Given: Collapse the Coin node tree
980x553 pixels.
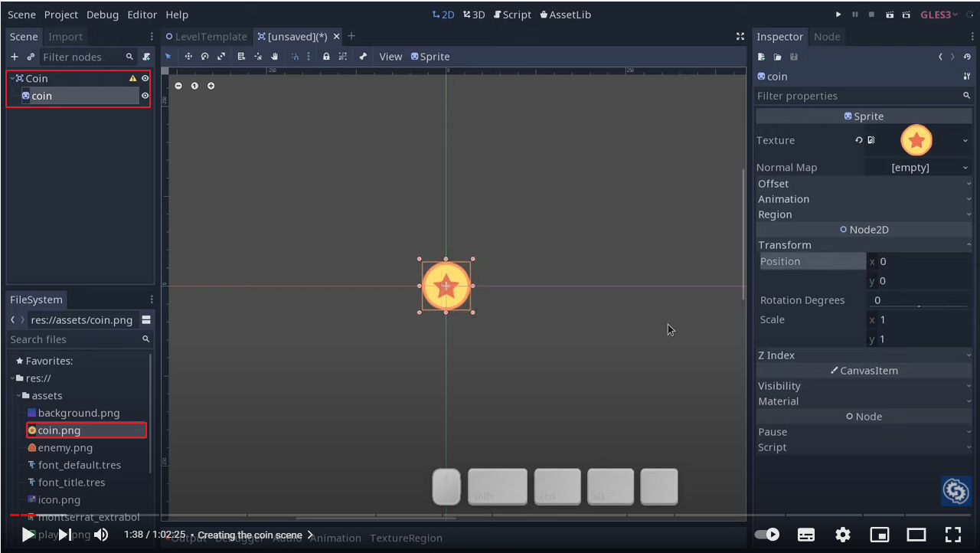Looking at the screenshot, I should [12, 78].
